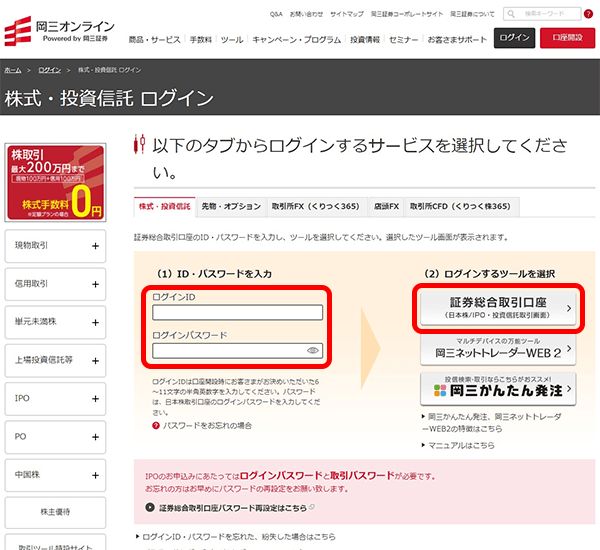Click the red 口座開設 button

point(567,38)
